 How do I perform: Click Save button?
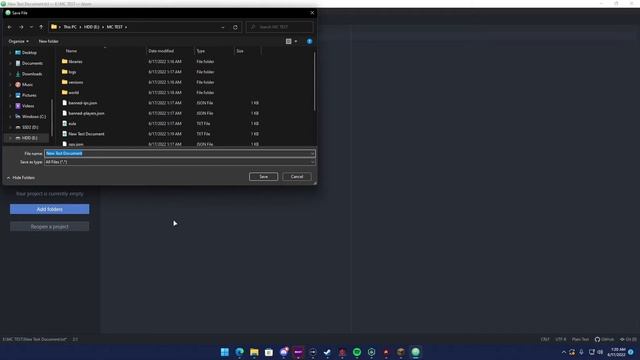[x=263, y=177]
